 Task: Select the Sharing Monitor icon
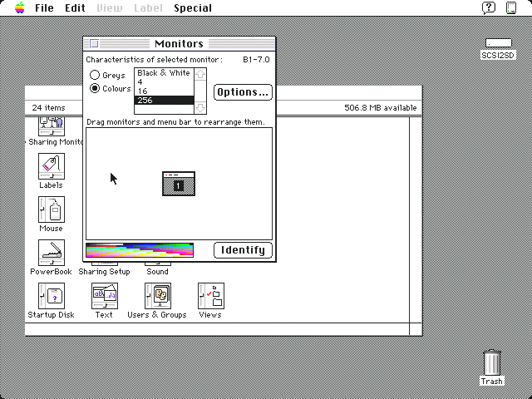(52, 126)
